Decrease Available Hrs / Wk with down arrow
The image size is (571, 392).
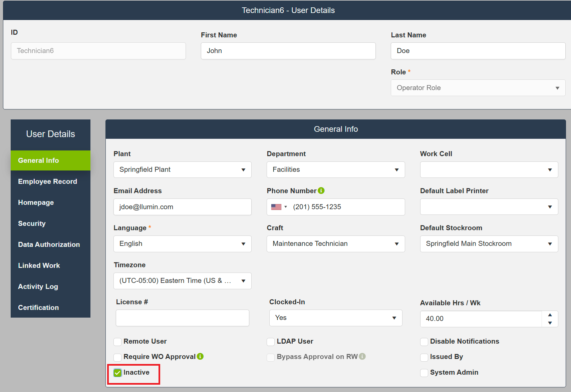click(550, 323)
